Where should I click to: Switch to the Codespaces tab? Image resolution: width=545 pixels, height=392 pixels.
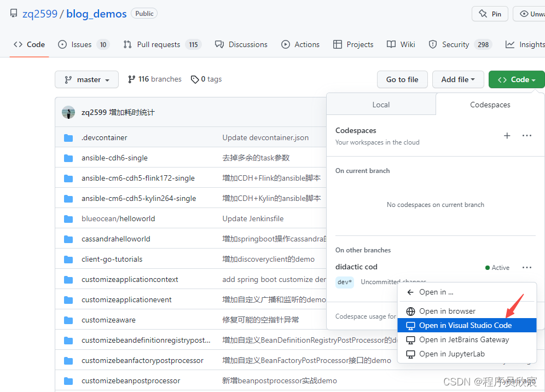pyautogui.click(x=490, y=105)
